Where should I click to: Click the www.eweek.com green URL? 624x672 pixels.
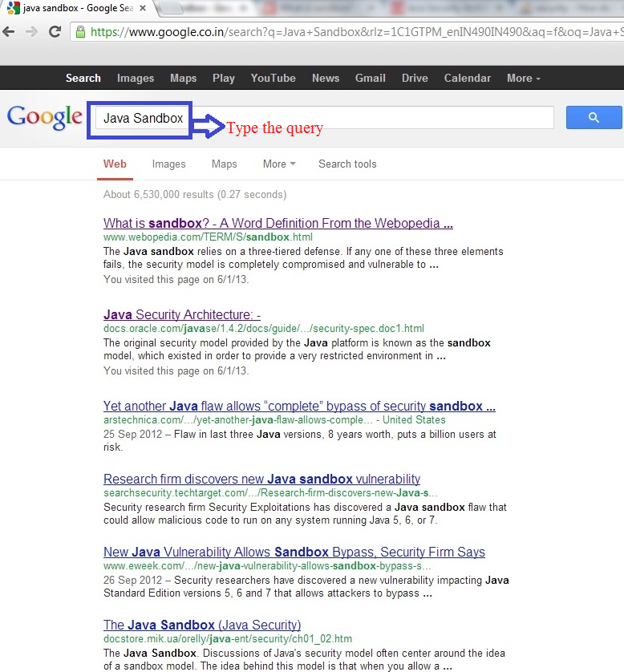pyautogui.click(x=267, y=565)
